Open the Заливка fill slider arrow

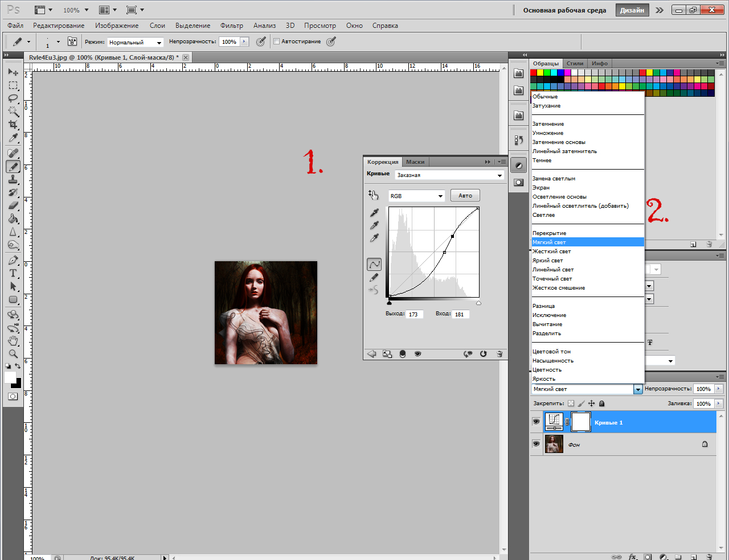pyautogui.click(x=718, y=403)
